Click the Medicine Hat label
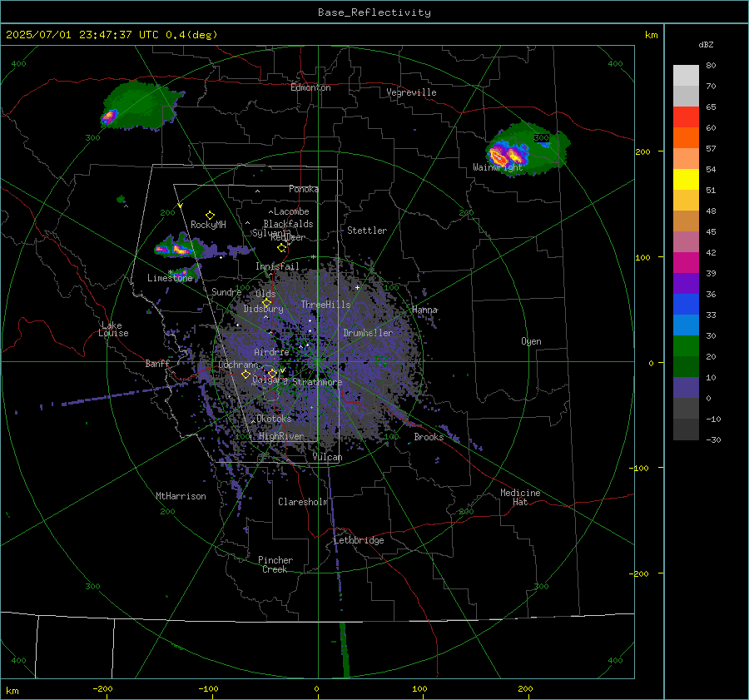The image size is (749, 700). (x=520, y=498)
